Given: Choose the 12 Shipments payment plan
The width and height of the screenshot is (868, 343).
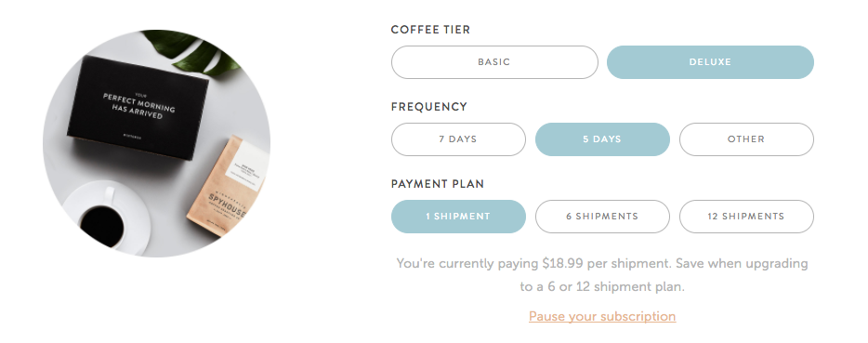Looking at the screenshot, I should 746,217.
